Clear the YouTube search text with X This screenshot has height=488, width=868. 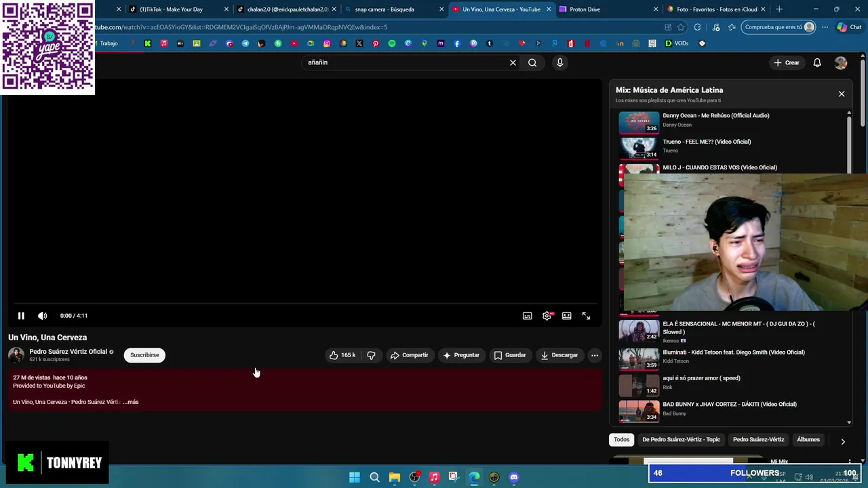[513, 62]
